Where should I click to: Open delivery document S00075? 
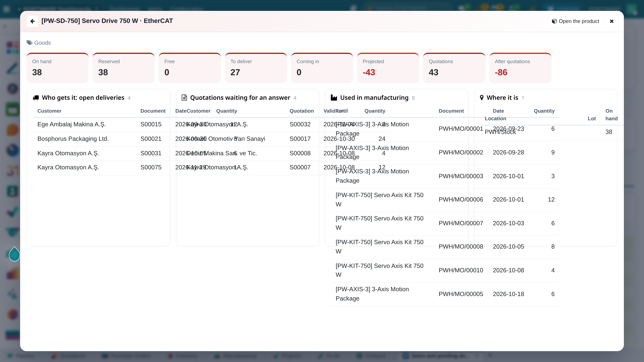[x=151, y=167]
